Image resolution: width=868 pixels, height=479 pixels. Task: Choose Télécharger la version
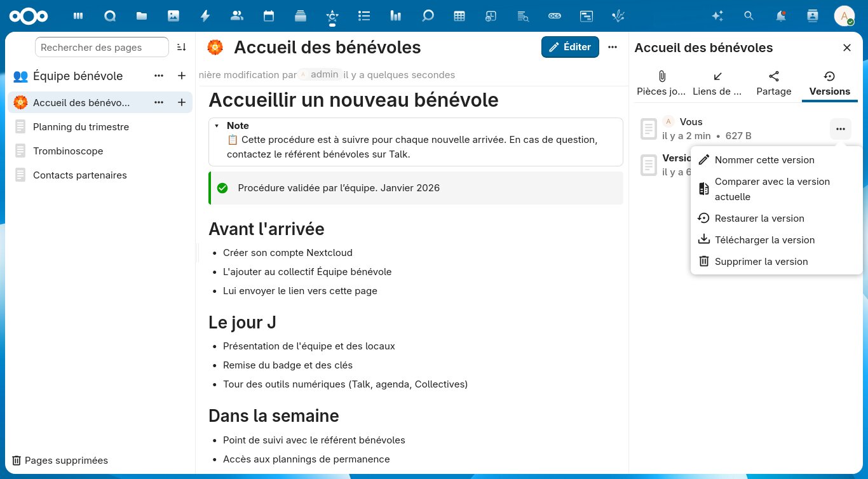776,240
